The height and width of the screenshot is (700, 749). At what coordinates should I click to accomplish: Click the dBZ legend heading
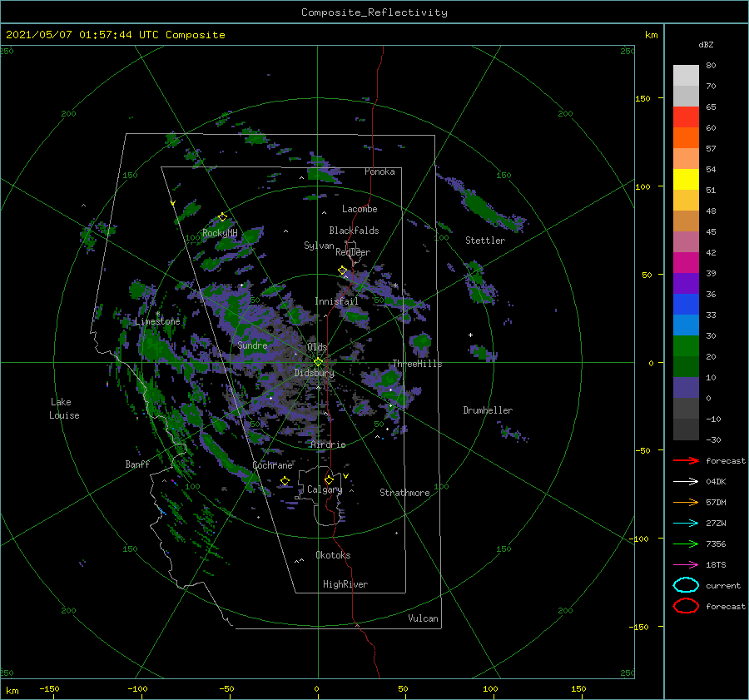tap(706, 44)
